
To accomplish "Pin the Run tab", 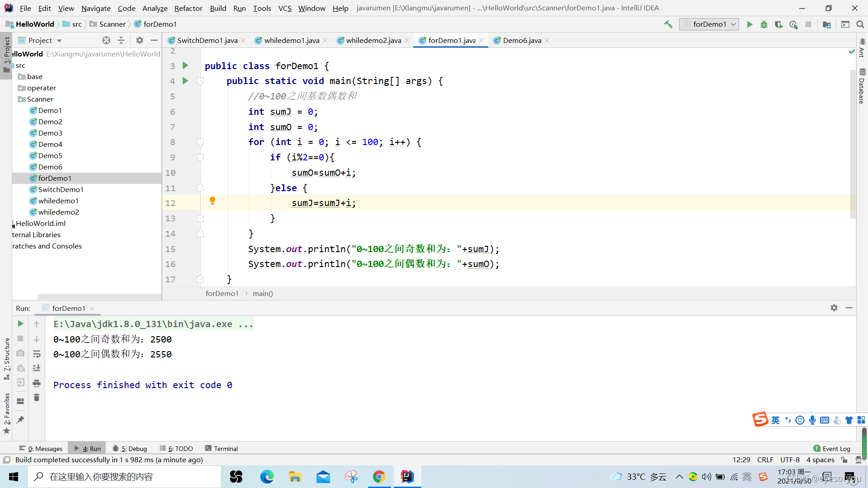I will (20, 420).
